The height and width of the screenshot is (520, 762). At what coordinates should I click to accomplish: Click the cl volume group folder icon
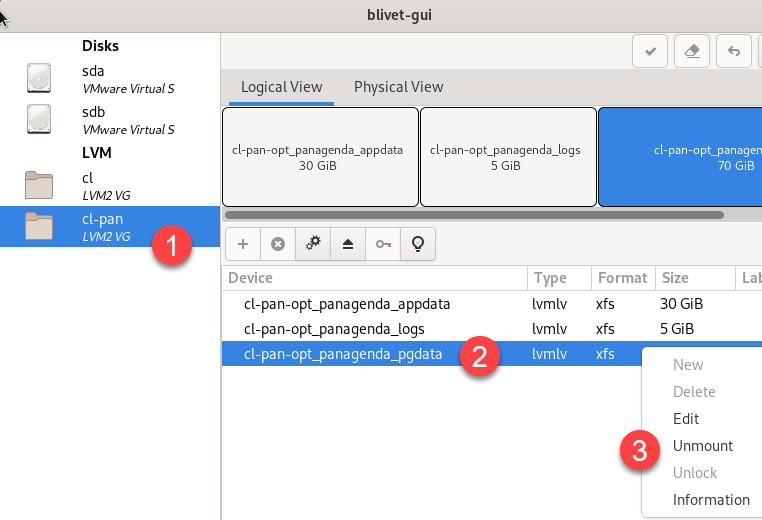tap(39, 185)
